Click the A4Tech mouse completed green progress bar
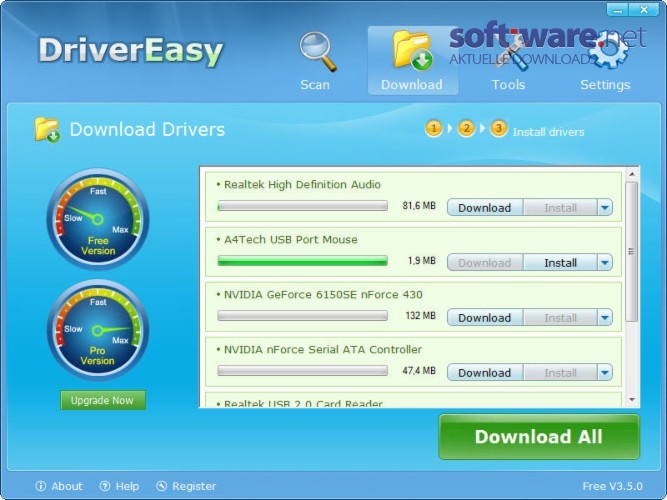The image size is (667, 500). pos(302,260)
